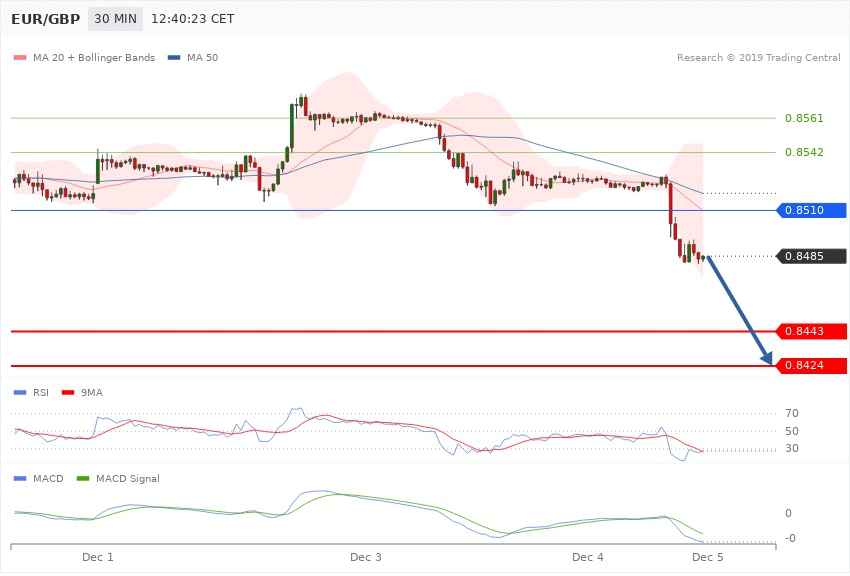
Task: Select the blue 0.8510 price label
Action: (812, 211)
